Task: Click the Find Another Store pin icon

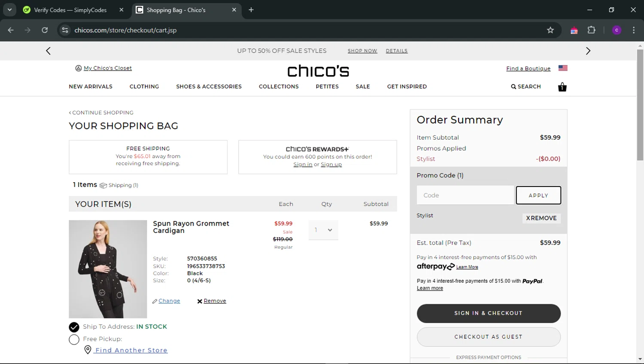Action: [88, 350]
